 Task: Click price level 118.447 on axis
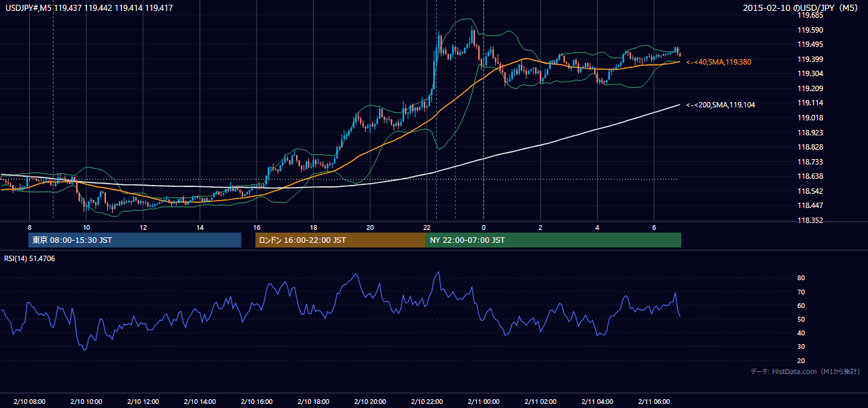pos(810,205)
